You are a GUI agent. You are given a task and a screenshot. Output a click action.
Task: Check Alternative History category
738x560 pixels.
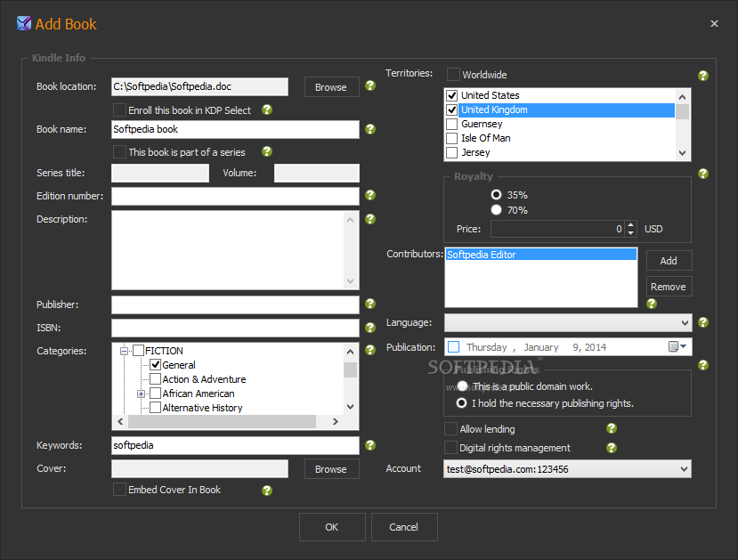pyautogui.click(x=155, y=408)
